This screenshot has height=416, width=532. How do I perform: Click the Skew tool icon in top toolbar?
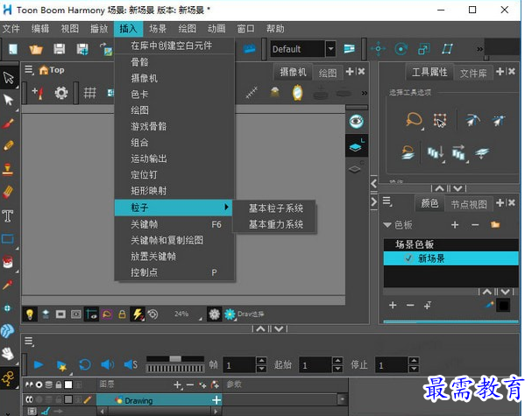tap(447, 49)
